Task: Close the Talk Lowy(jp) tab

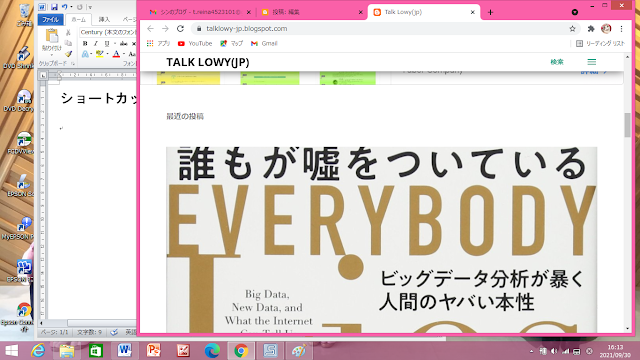Action: (472, 12)
